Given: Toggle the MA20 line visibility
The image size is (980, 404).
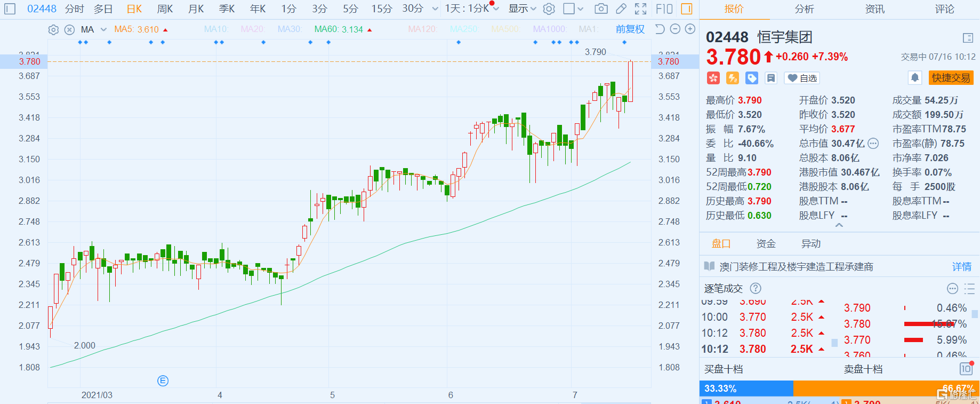Looking at the screenshot, I should click(252, 29).
